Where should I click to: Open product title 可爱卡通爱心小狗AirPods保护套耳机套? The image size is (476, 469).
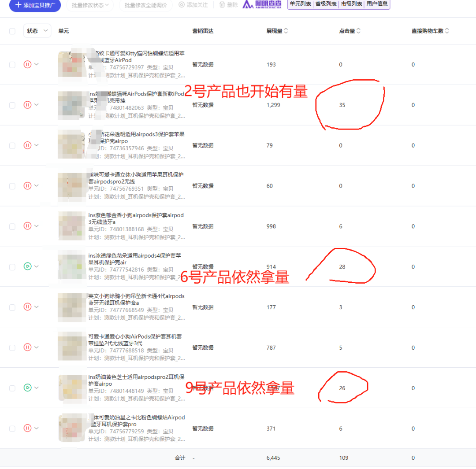coord(135,340)
